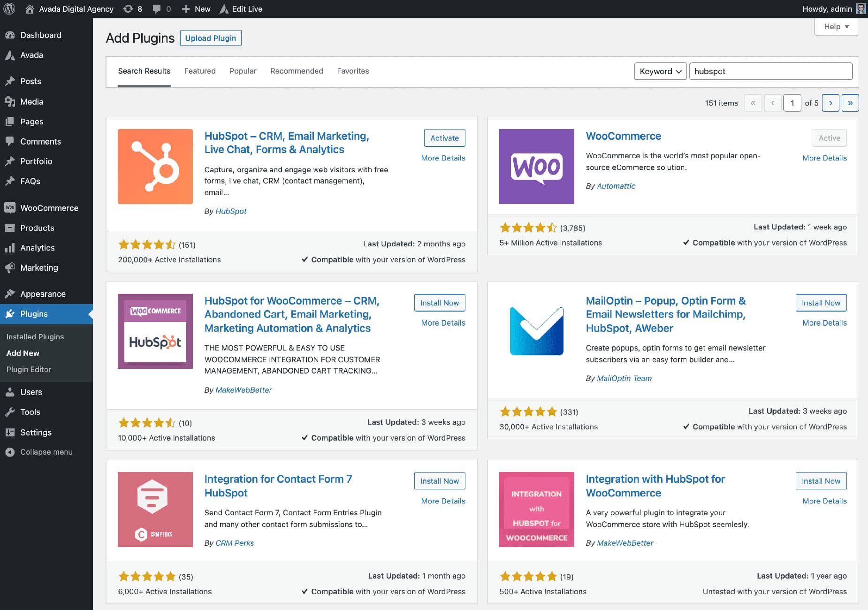Screen dimensions: 868x610
Task: Open the comments bubble icon
Action: coord(157,9)
